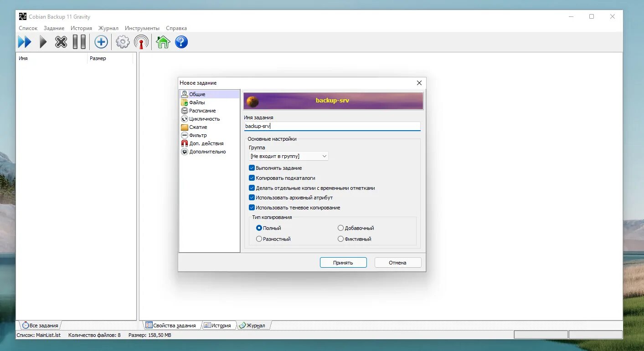This screenshot has width=644, height=351.
Task: Toggle Использовать теневое копирование checkbox
Action: click(252, 208)
